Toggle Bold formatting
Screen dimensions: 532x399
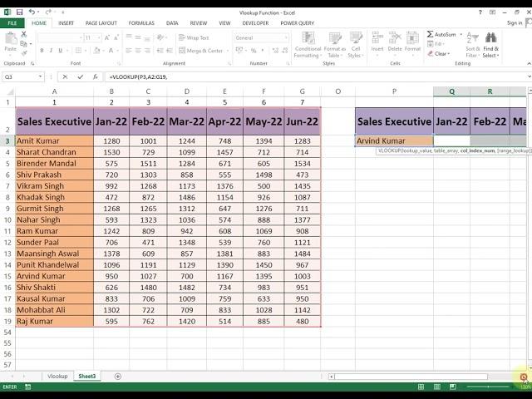42,51
